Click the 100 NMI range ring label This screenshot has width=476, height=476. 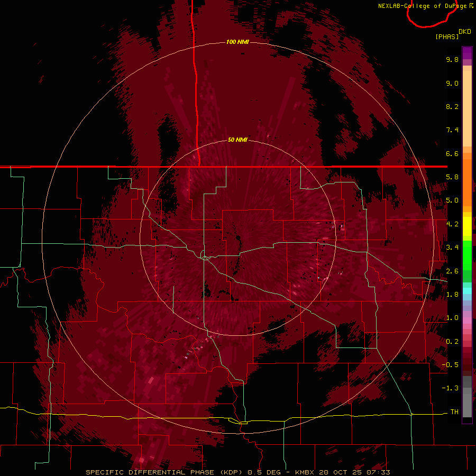click(x=237, y=42)
